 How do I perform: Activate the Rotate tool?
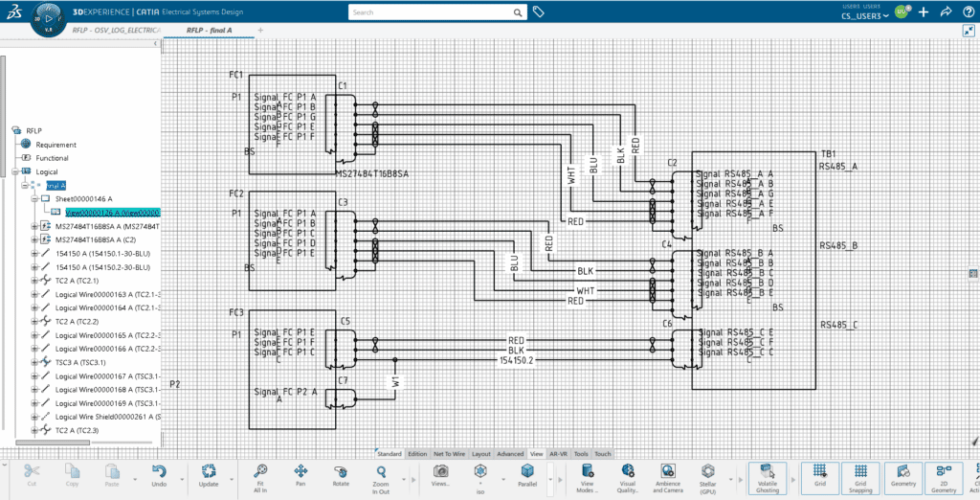[x=341, y=471]
